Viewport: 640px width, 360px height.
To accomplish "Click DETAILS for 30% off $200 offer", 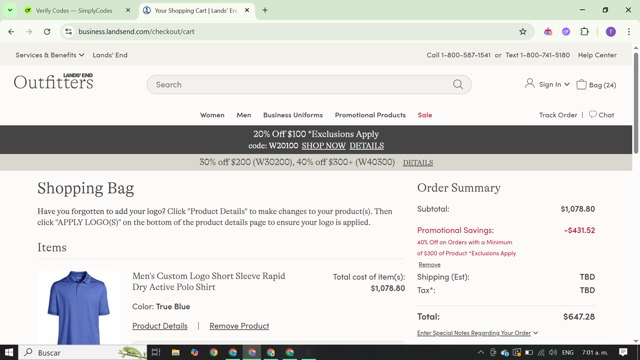I will tap(418, 163).
